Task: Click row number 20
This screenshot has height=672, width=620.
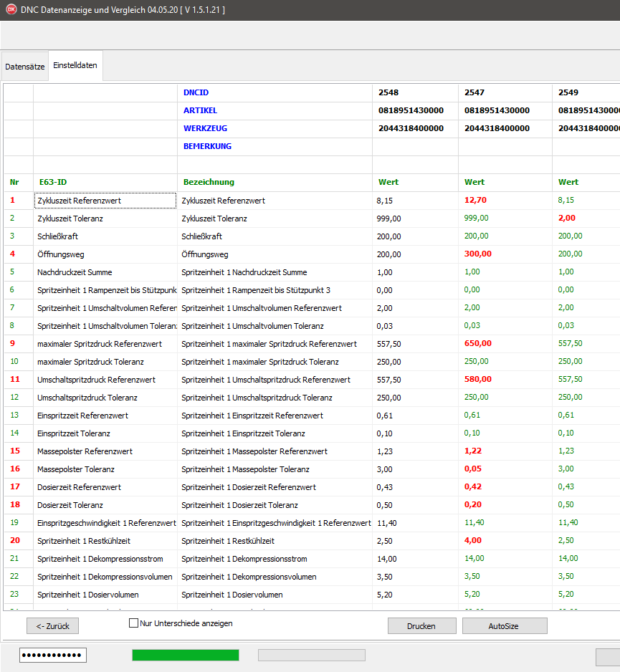Action: point(15,541)
